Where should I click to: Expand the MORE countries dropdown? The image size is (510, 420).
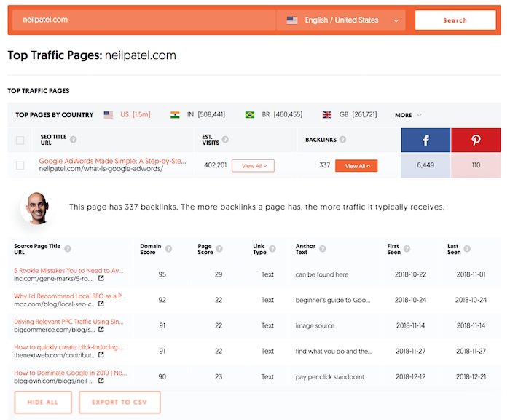(408, 115)
